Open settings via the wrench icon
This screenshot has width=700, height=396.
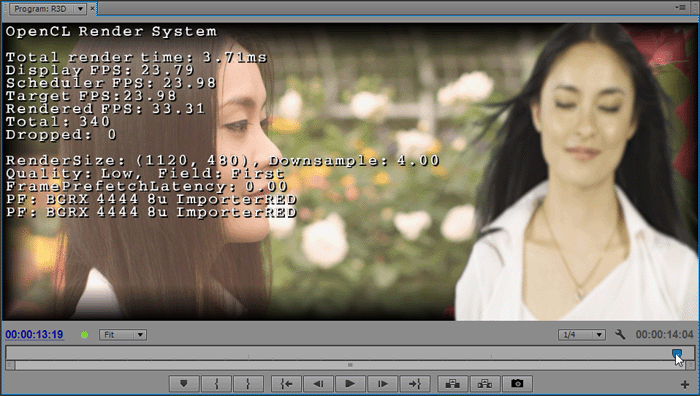tap(620, 334)
